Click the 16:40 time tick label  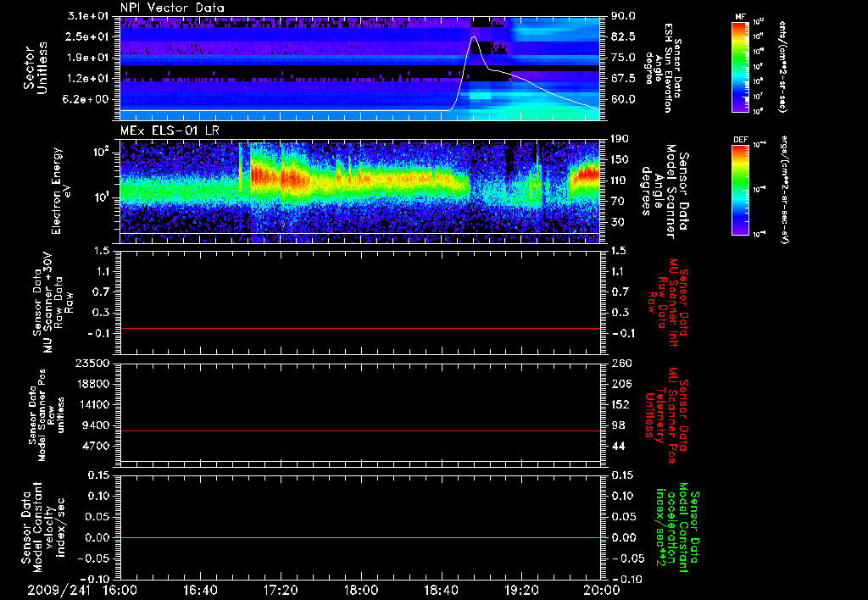pyautogui.click(x=200, y=591)
